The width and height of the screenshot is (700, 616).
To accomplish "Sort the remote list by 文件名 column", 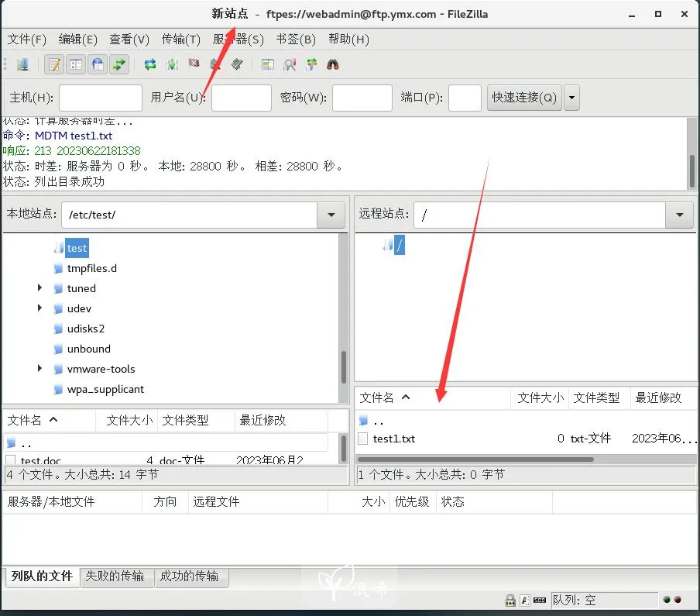I will [433, 397].
